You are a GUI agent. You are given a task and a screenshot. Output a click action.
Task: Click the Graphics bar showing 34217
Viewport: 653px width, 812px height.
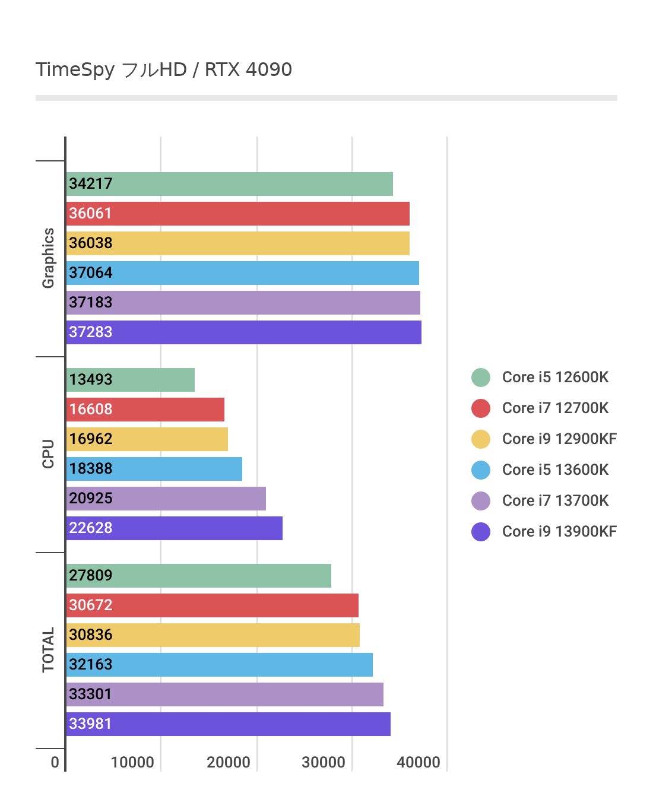(x=229, y=184)
